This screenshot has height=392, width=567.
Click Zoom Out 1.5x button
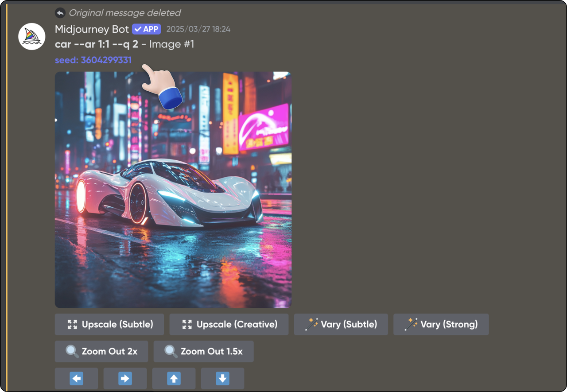(x=203, y=351)
